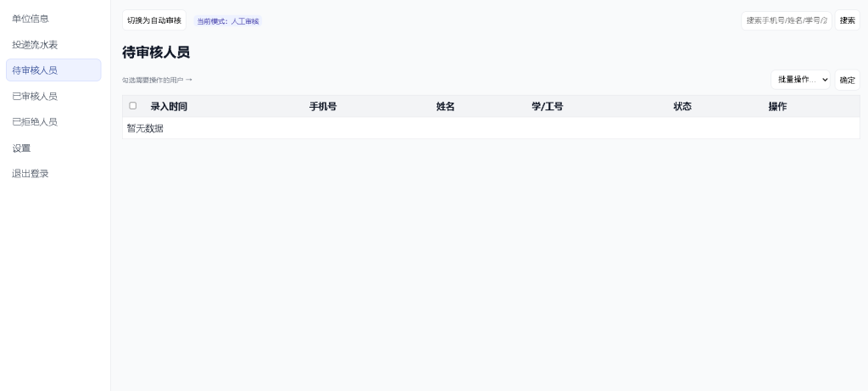Image resolution: width=868 pixels, height=391 pixels.
Task: Tick the select-all checkbox in the table header
Action: [132, 106]
